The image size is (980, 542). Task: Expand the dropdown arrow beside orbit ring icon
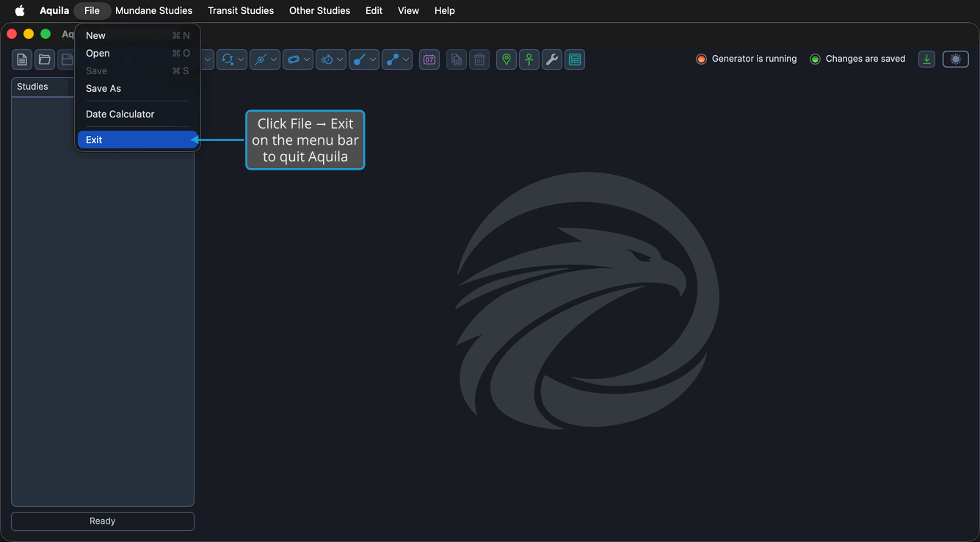307,59
